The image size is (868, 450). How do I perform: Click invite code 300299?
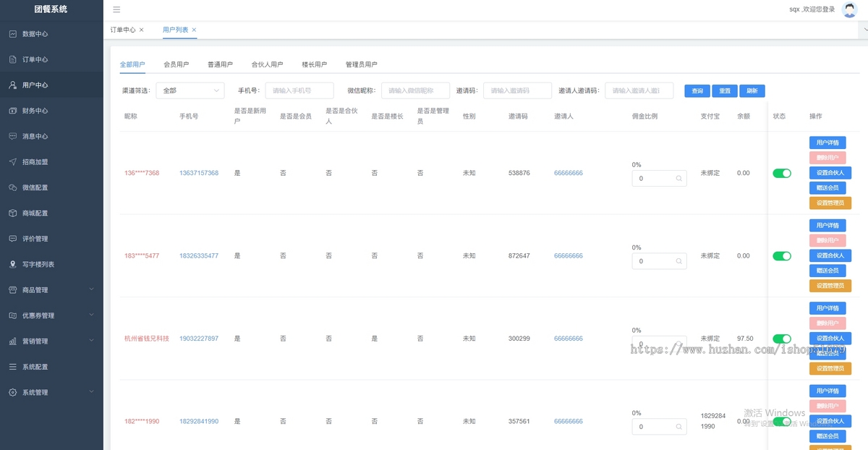(x=519, y=339)
